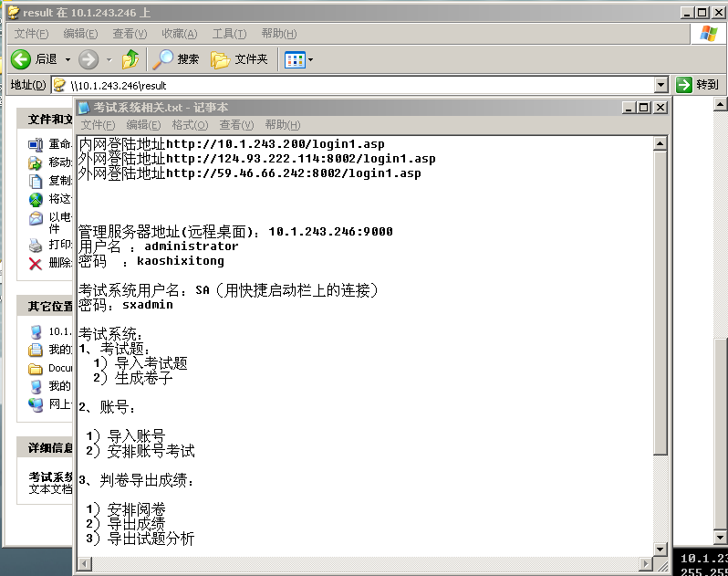Click text 'http://59.46.66.242:8002/login1.asp'
This screenshot has width=728, height=576.
pos(294,173)
